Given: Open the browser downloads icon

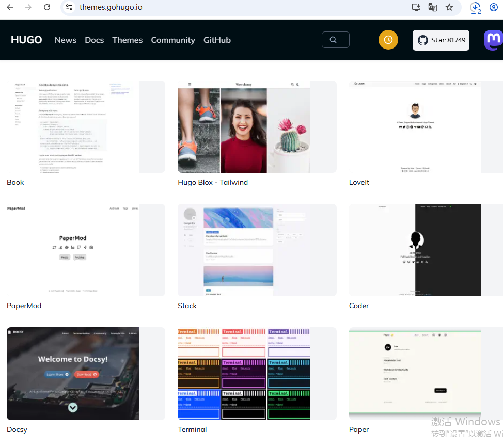Looking at the screenshot, I should pyautogui.click(x=476, y=7).
